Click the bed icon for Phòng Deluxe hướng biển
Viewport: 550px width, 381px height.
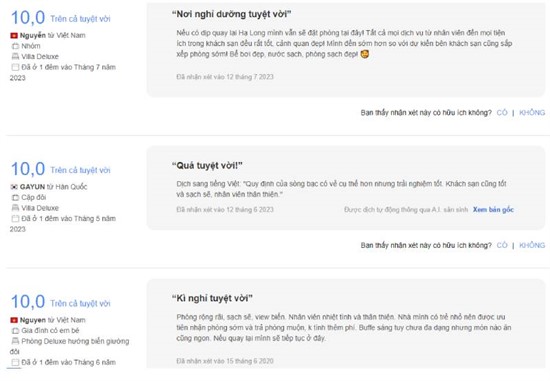(15, 341)
